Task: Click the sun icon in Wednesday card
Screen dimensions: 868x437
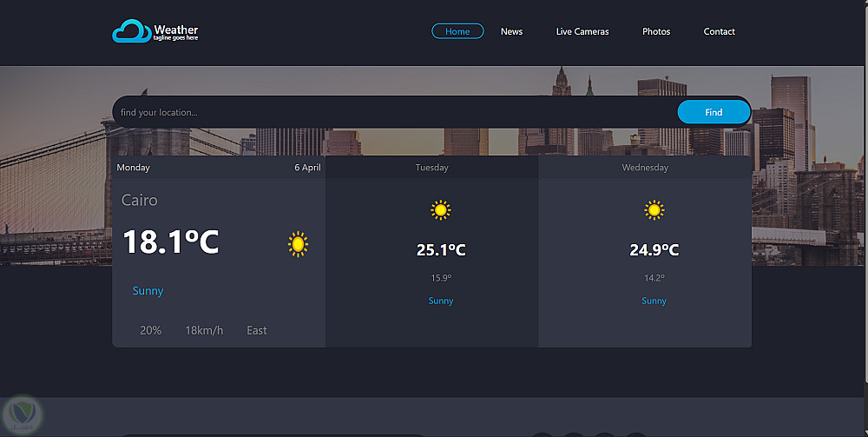Action: (654, 210)
